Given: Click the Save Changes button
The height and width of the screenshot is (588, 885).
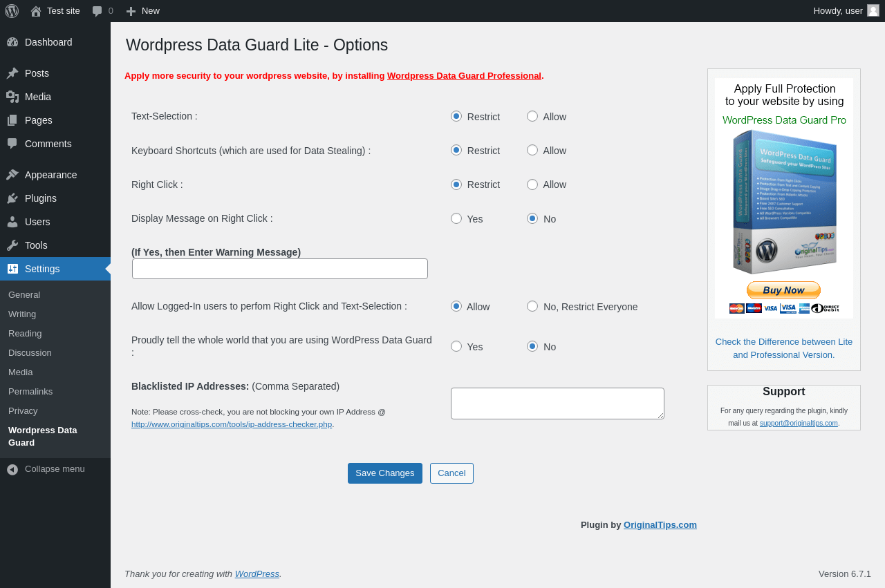Looking at the screenshot, I should click(385, 473).
